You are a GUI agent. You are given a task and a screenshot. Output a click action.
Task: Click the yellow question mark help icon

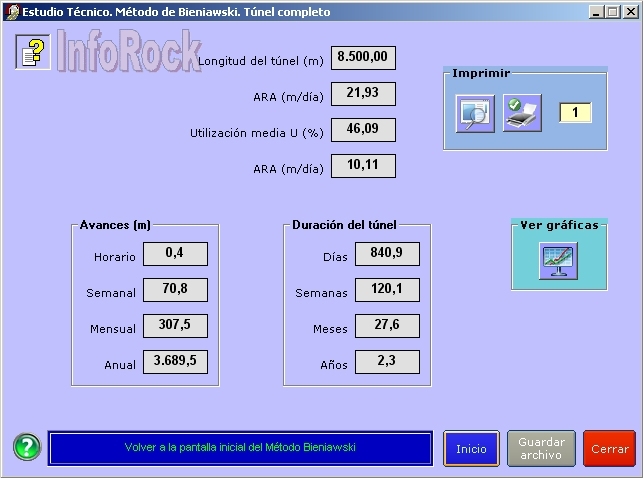(32, 52)
